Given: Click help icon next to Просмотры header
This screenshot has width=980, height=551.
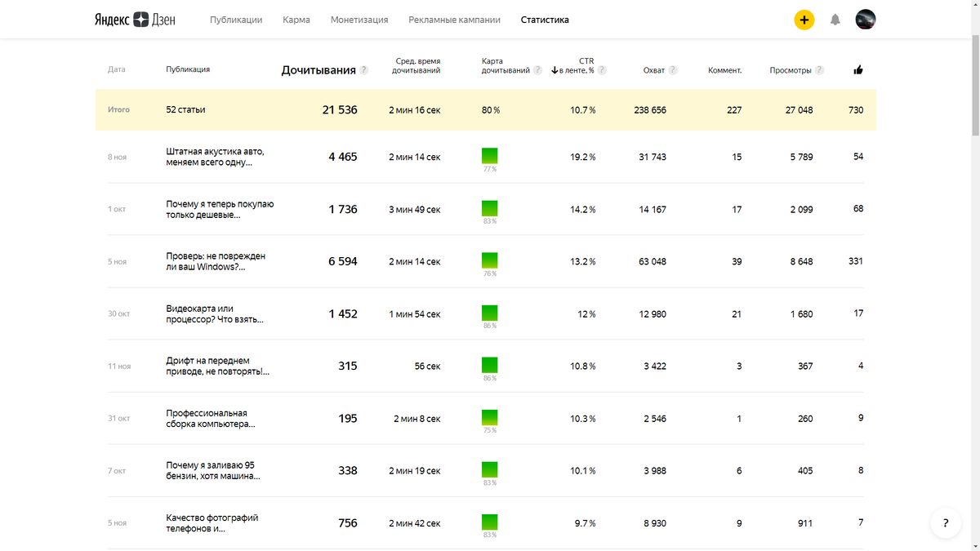Looking at the screenshot, I should pyautogui.click(x=819, y=70).
